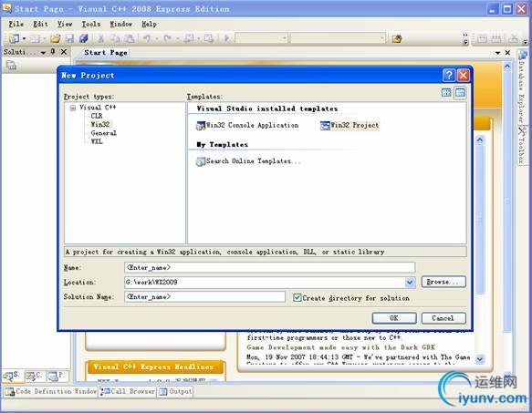Click the Start Debugging play icon
The width and height of the screenshot is (532, 413).
pyautogui.click(x=227, y=38)
